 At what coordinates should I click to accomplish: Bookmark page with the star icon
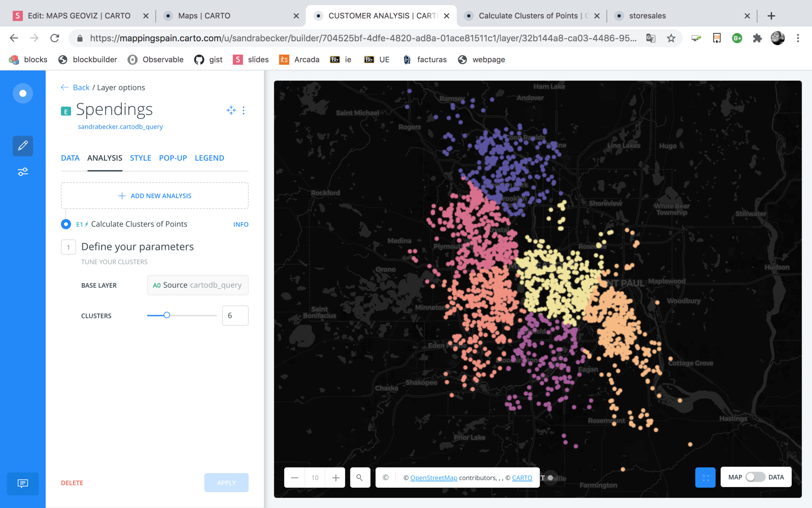click(x=671, y=38)
